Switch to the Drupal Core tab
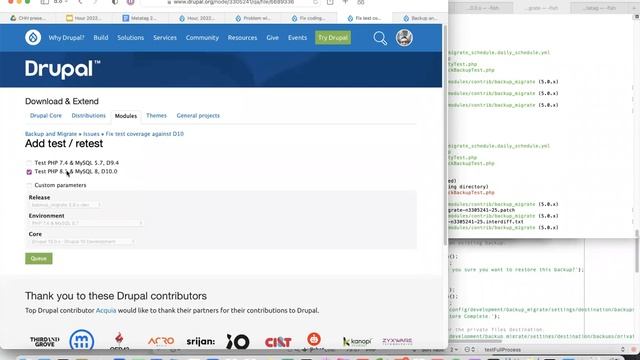640x360 pixels. click(x=46, y=116)
